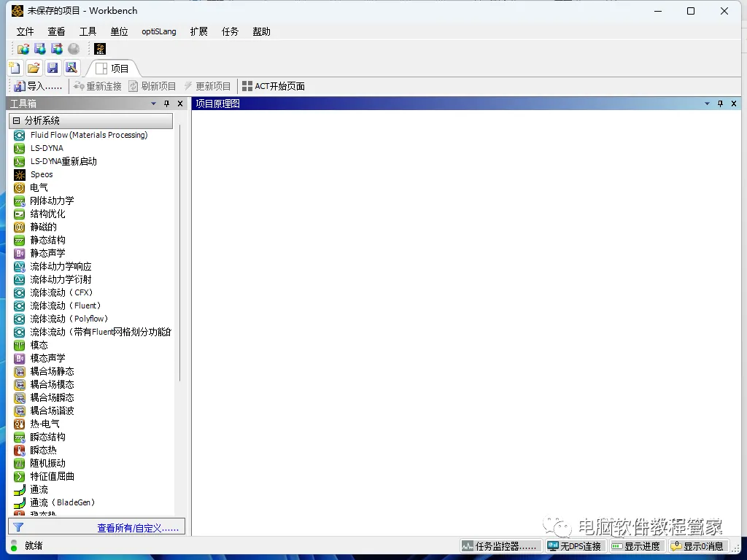Close the 项目原理图 panel
The image size is (747, 560).
click(734, 104)
